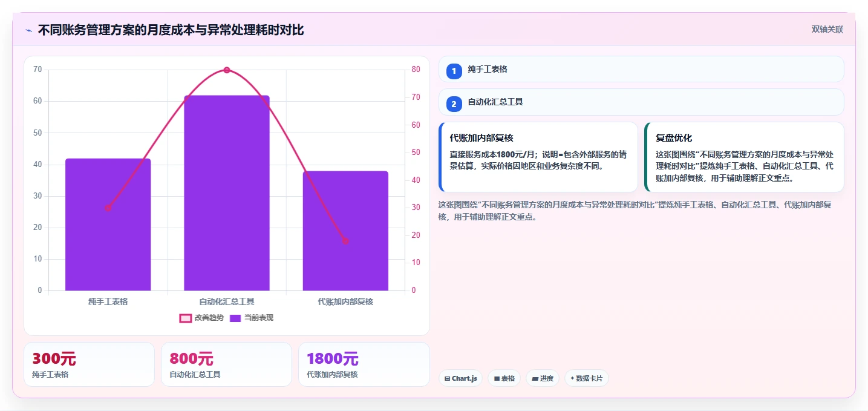The height and width of the screenshot is (411, 868).
Task: Open the 1800元 stat card
Action: (364, 364)
